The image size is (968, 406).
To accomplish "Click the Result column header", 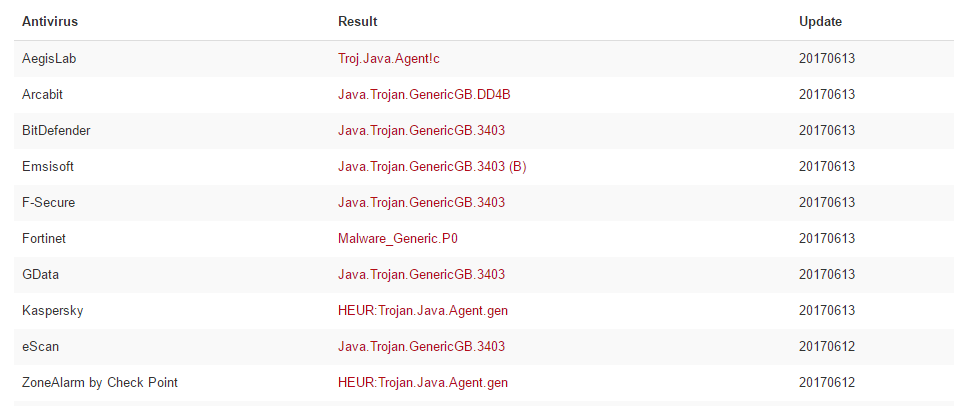I will [x=358, y=21].
